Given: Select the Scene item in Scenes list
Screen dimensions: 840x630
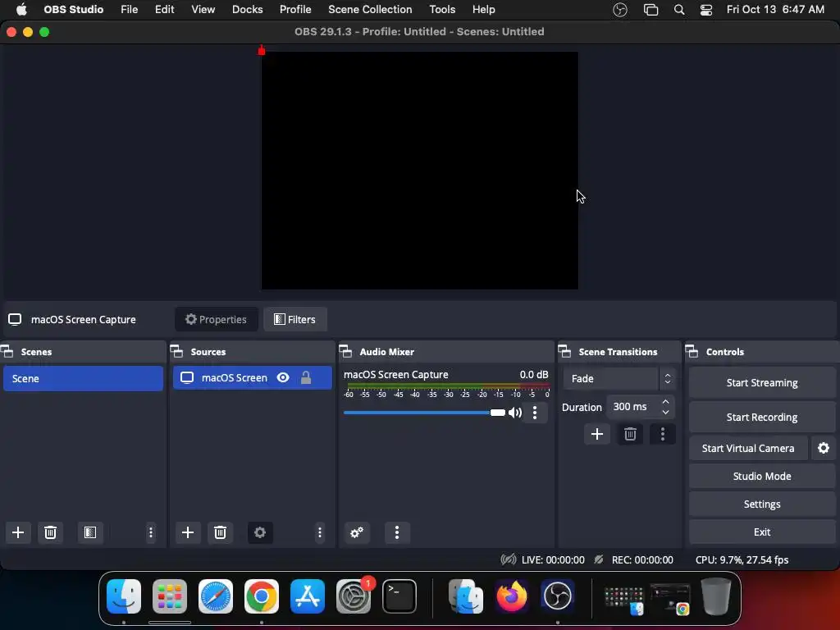Looking at the screenshot, I should tap(83, 378).
